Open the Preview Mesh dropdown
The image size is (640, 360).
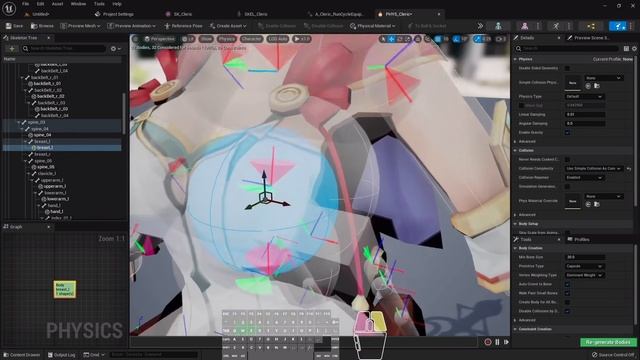(x=80, y=26)
